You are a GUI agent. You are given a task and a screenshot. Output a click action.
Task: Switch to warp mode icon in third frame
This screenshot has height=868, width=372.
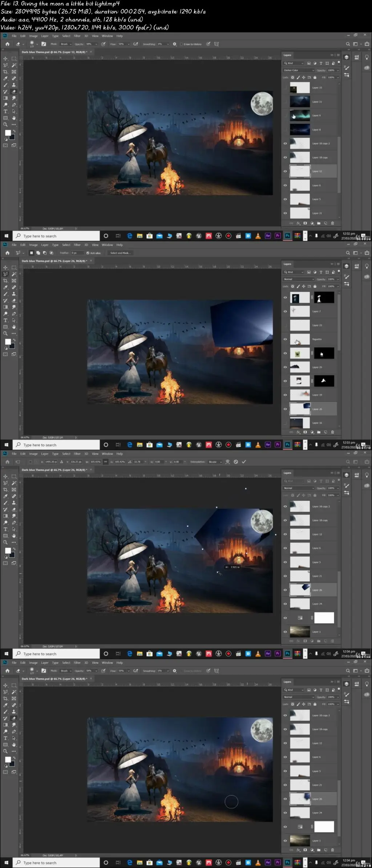tap(228, 462)
